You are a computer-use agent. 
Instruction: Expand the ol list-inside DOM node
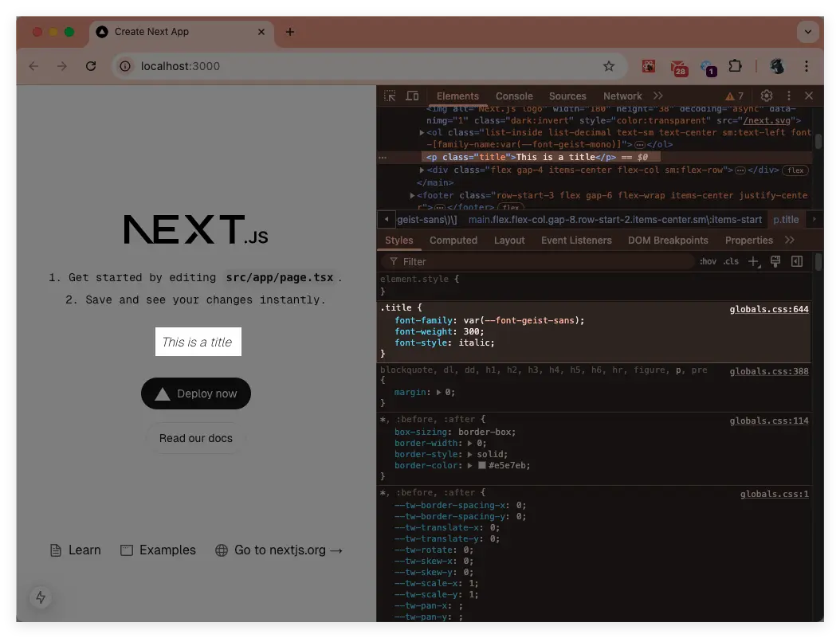coord(422,132)
